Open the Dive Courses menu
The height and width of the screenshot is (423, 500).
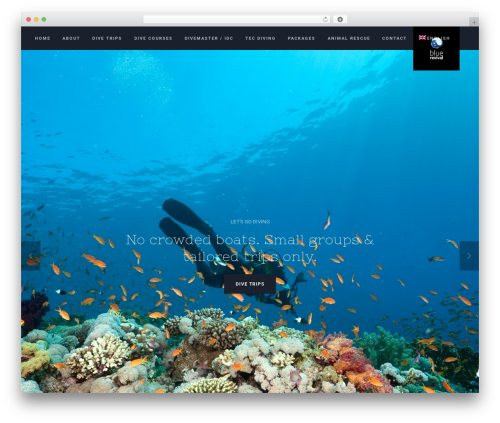click(x=153, y=38)
